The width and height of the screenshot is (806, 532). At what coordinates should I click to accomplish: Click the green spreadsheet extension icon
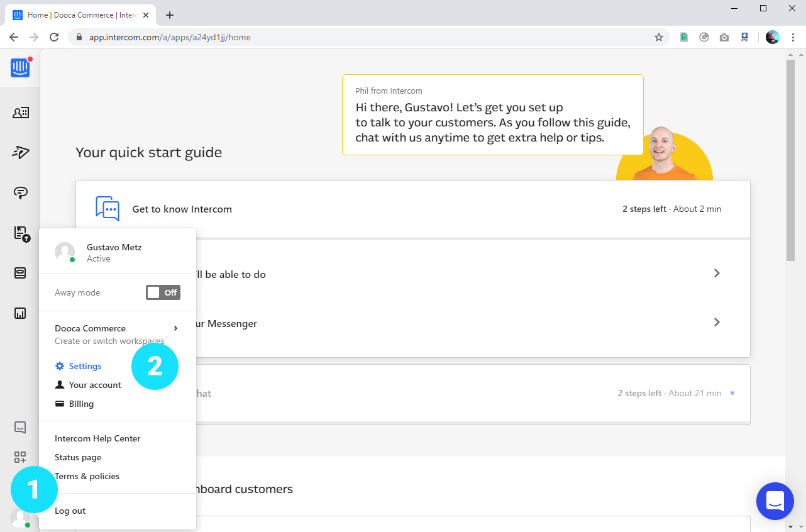684,37
